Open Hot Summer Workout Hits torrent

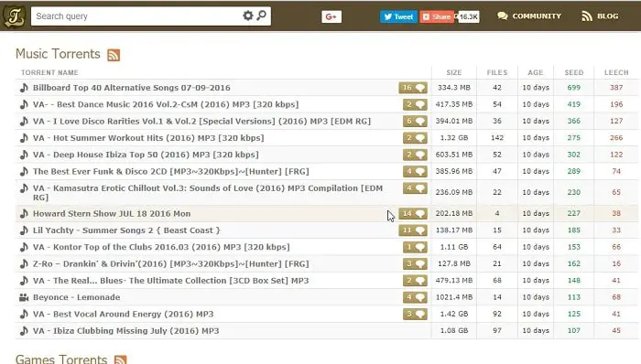[148, 138]
